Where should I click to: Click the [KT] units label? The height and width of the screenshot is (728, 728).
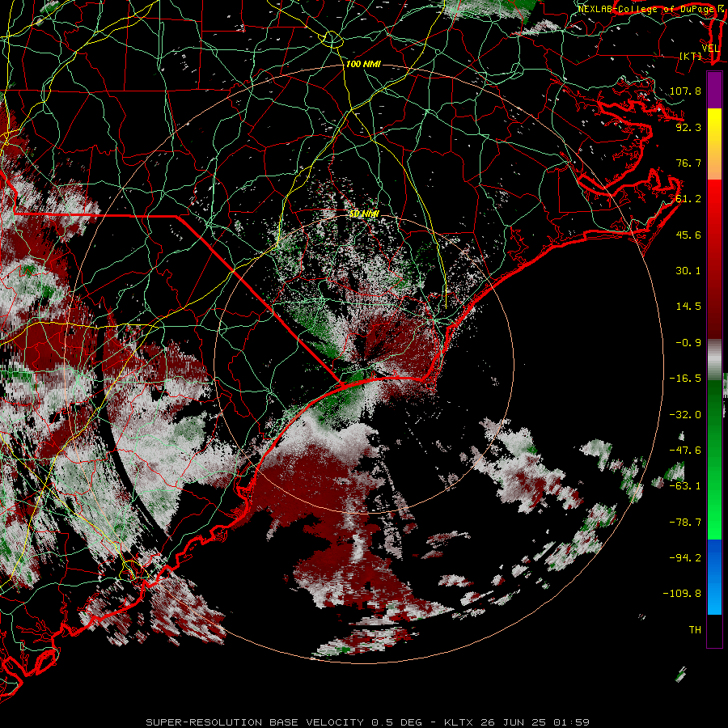[x=691, y=56]
